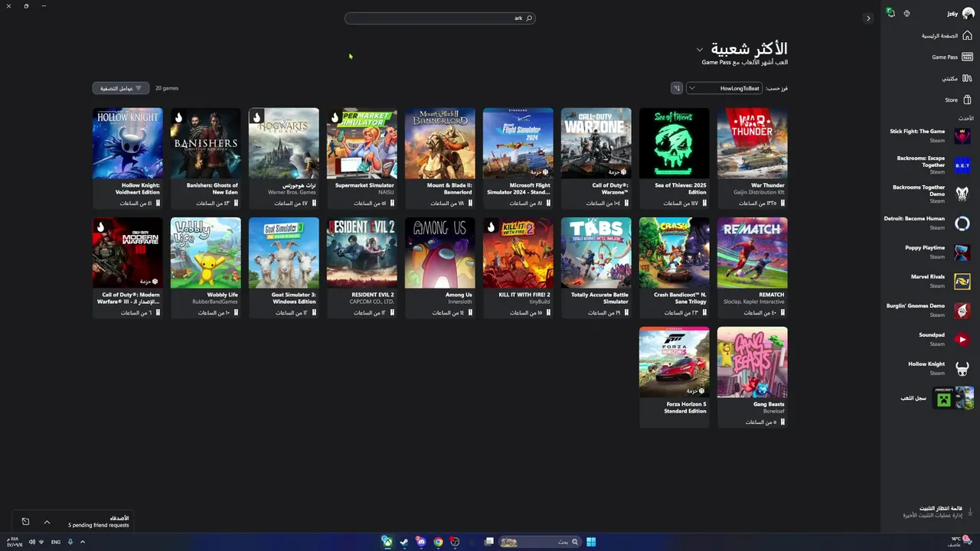Screen dimensions: 980x551
Task: Click the search box containing 'ark'
Action: [x=439, y=18]
